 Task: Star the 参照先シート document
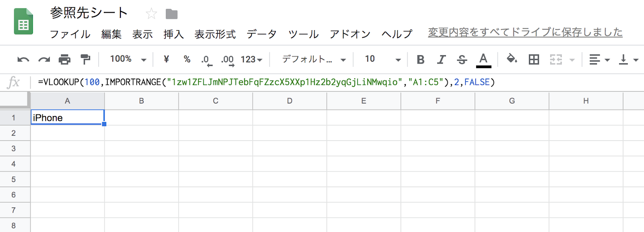click(151, 14)
